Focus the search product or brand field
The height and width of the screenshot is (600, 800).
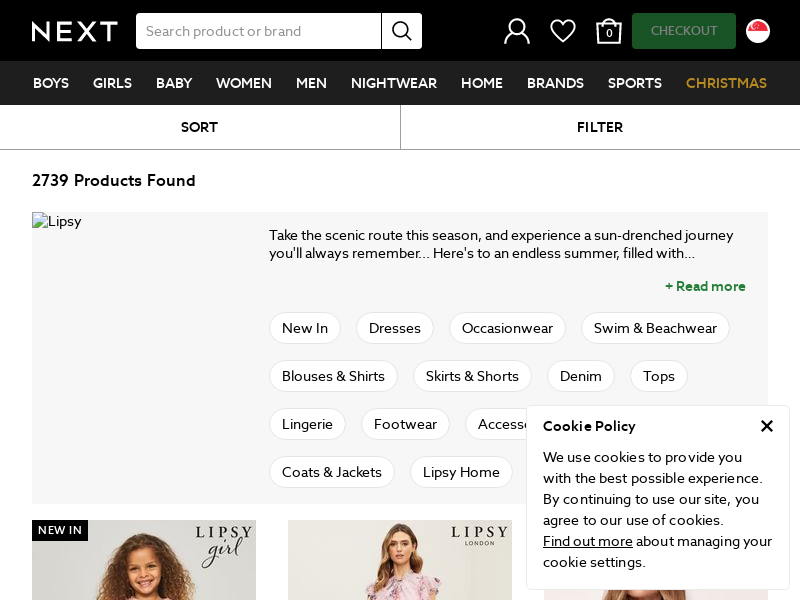259,31
